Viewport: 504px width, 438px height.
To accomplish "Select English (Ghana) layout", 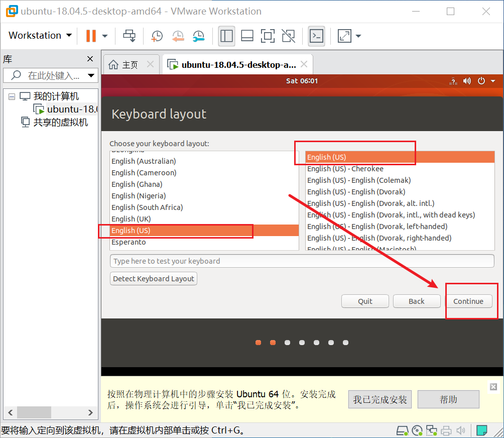I will 204,184.
